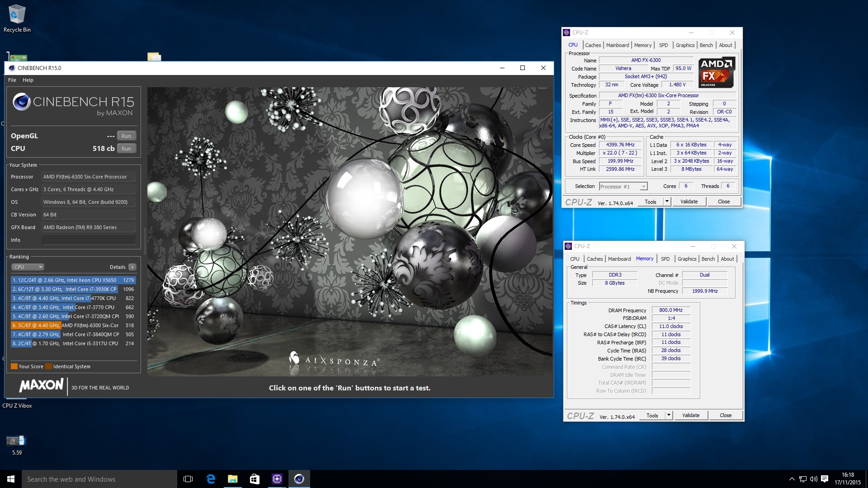This screenshot has height=488, width=868.
Task: Click Validate in top CPU-Z window
Action: (x=689, y=202)
